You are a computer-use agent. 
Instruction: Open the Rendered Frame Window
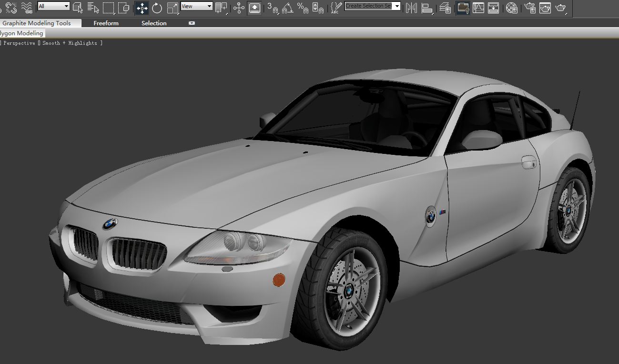point(545,7)
